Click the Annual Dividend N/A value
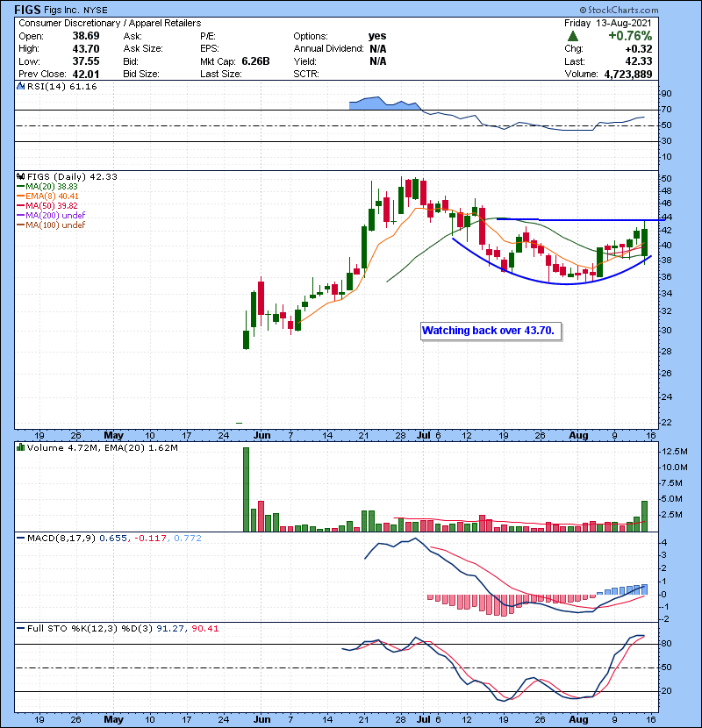Screen dimensions: 702x728 click(377, 49)
